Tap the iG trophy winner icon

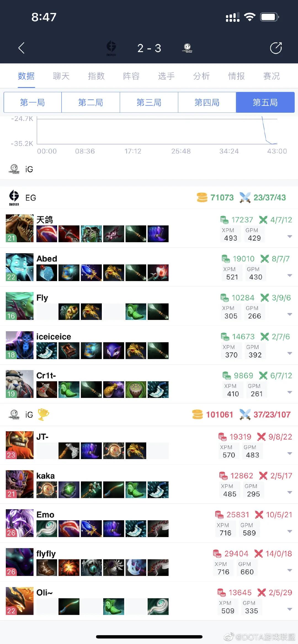[x=43, y=414]
